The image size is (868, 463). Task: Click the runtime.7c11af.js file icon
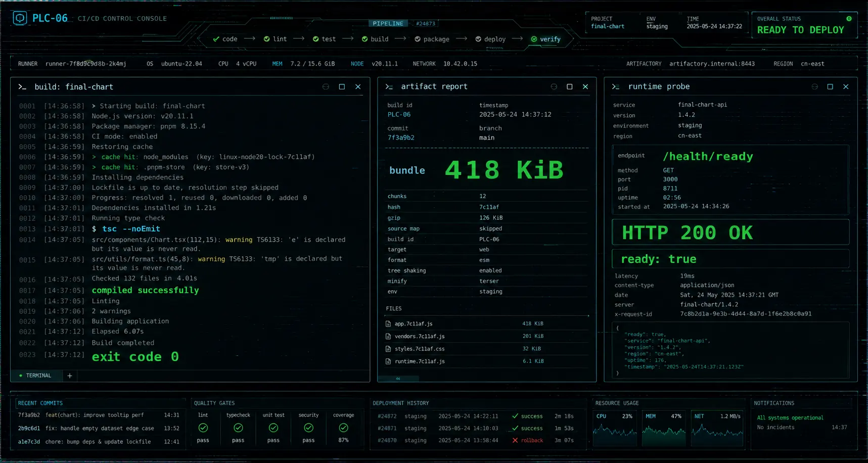pyautogui.click(x=388, y=362)
